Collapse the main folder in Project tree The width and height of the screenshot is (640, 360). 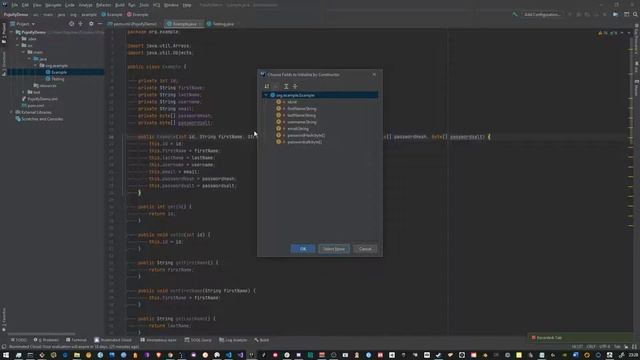pos(24,52)
